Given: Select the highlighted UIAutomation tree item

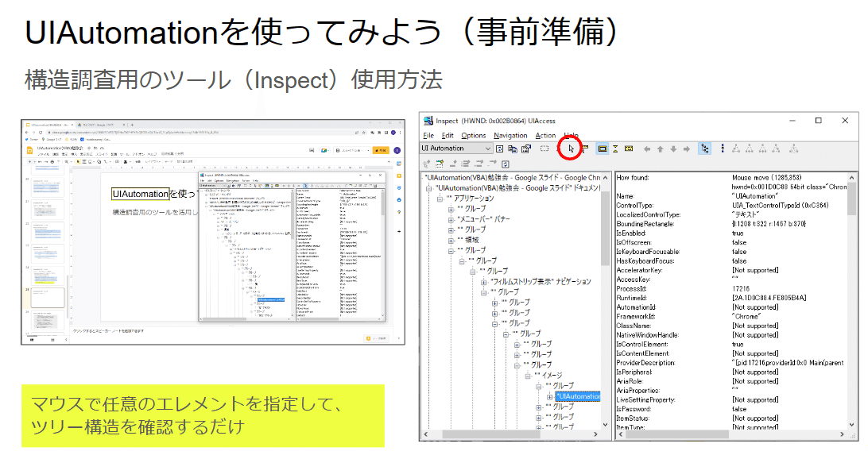Looking at the screenshot, I should (x=578, y=396).
